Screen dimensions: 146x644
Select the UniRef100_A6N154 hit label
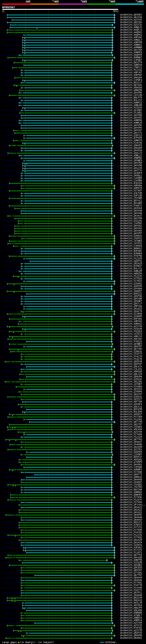(x=131, y=273)
